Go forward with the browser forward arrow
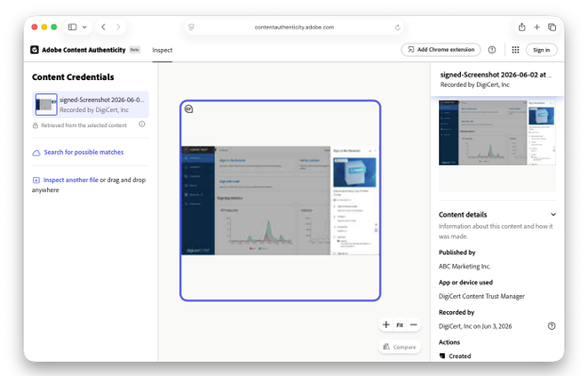This screenshot has height=376, width=588. (x=118, y=27)
